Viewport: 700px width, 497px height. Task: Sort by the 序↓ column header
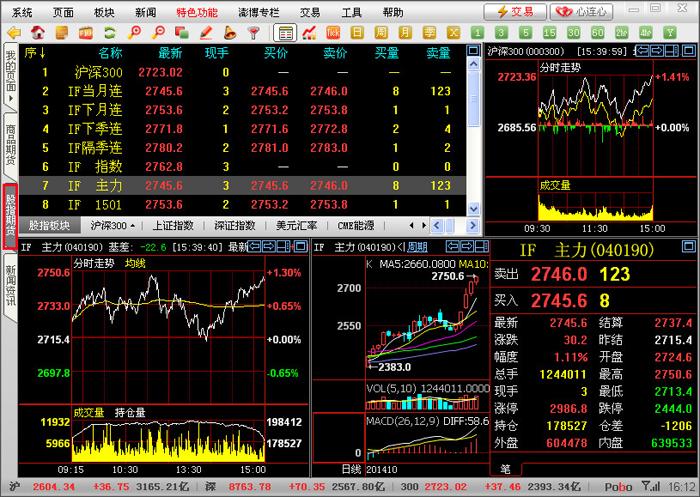pos(35,53)
